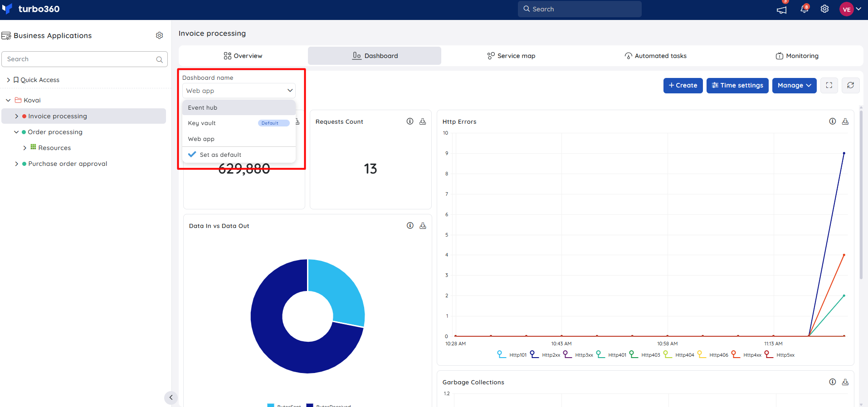Toggle full screen dashboard view
The width and height of the screenshot is (868, 407).
click(829, 85)
